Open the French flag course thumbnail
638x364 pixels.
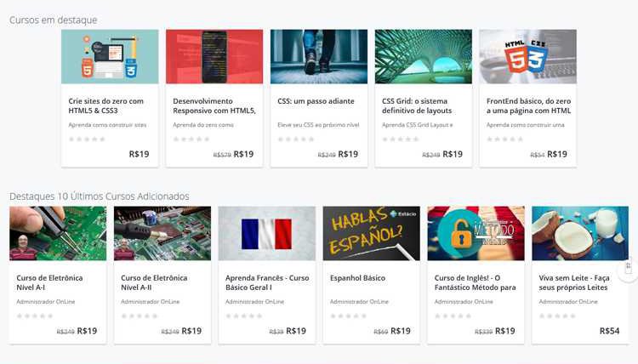(267, 233)
